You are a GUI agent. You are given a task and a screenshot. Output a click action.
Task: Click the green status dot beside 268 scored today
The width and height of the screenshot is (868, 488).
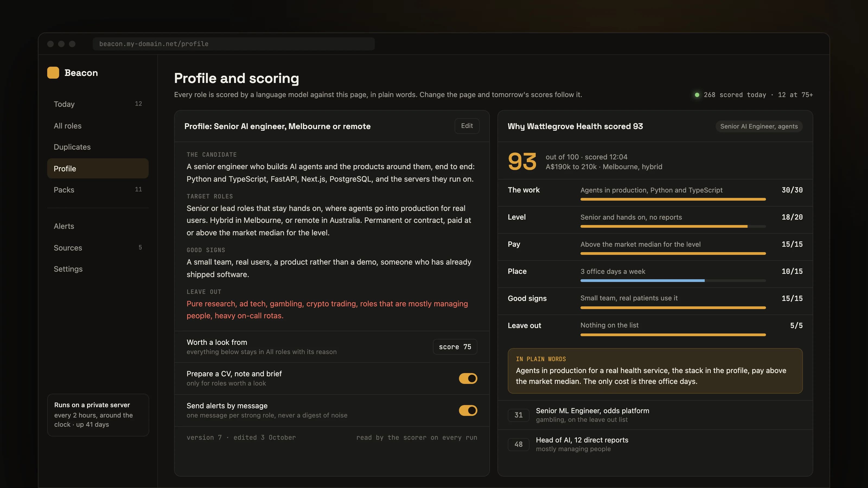697,95
